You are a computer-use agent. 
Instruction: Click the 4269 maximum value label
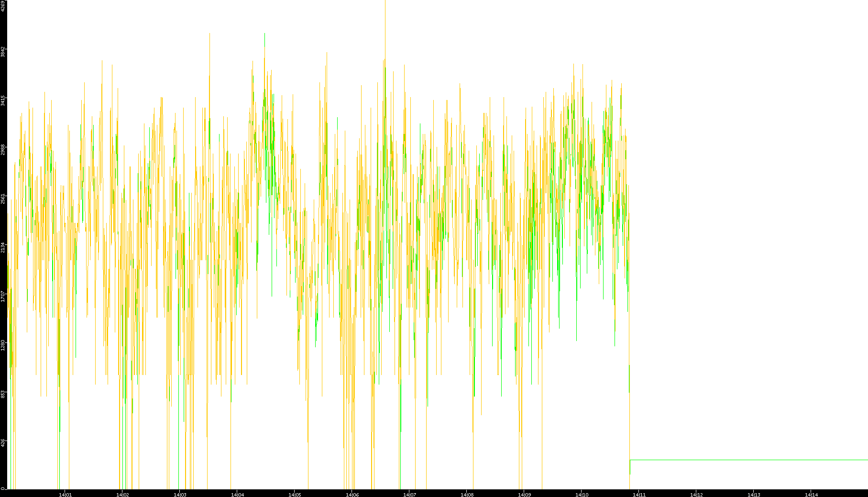[x=3, y=6]
